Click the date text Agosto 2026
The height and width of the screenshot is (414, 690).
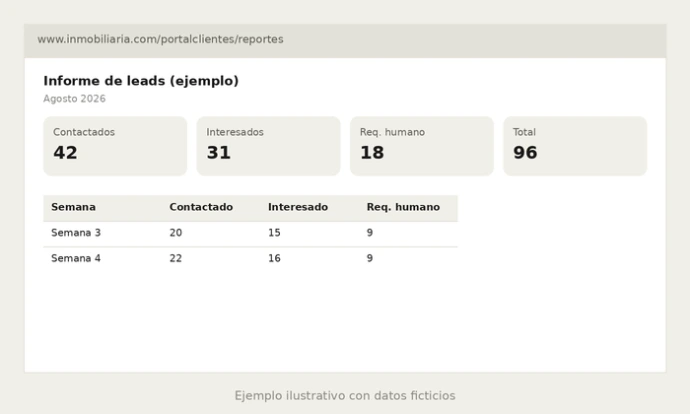tap(74, 99)
